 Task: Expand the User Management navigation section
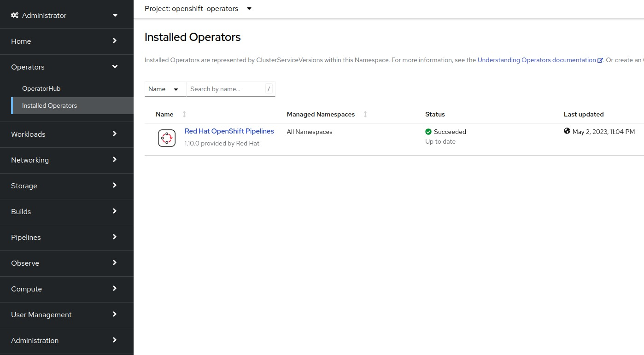pos(67,314)
